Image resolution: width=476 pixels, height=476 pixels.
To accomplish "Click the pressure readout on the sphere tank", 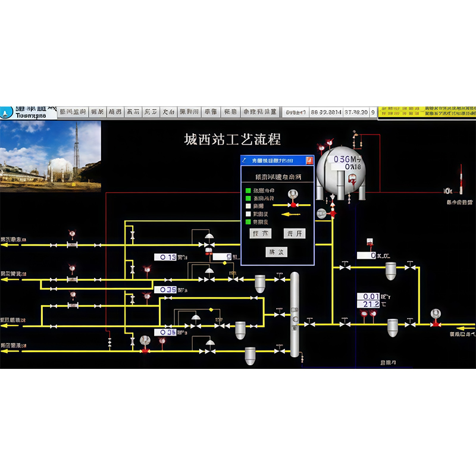I will [346, 159].
